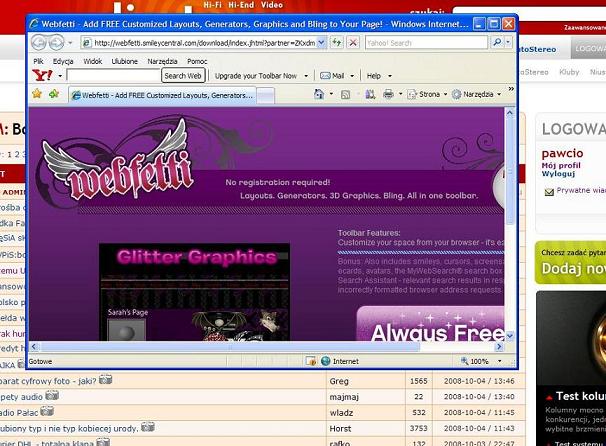Click the popup blocker status icon

[311, 361]
